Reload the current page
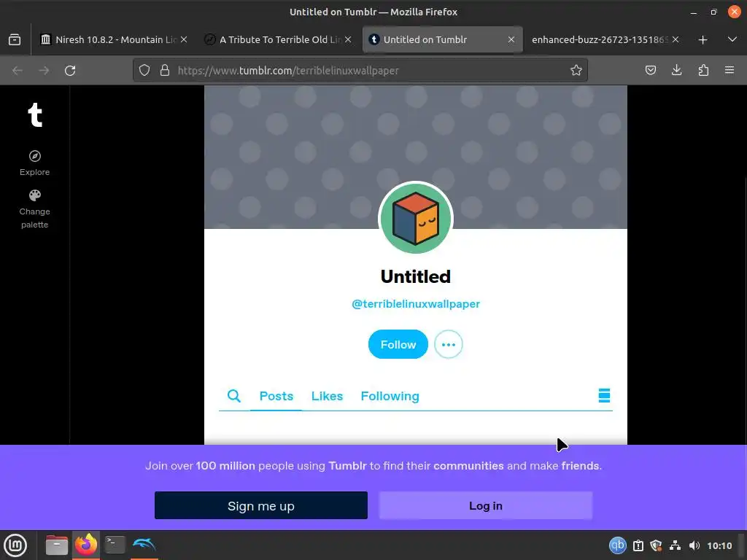 [x=70, y=71]
